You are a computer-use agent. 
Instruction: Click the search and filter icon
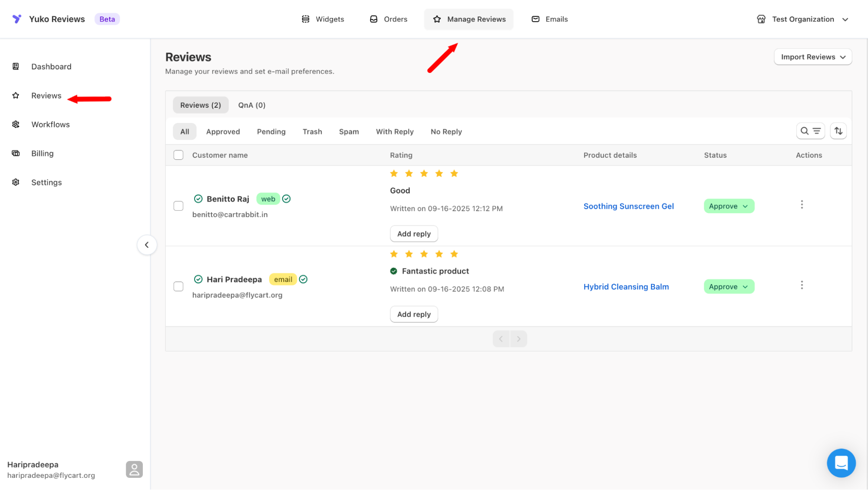(x=810, y=131)
